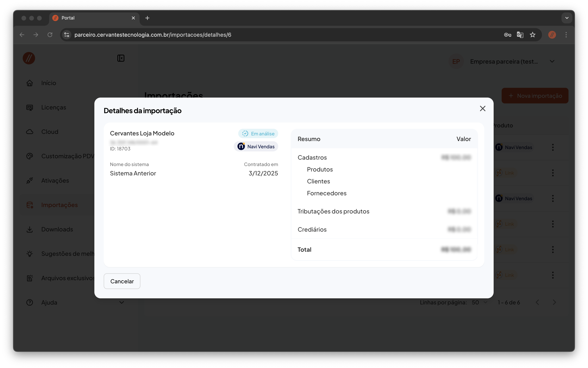The height and width of the screenshot is (368, 588).
Task: Click the Nova importação button
Action: [x=535, y=96]
